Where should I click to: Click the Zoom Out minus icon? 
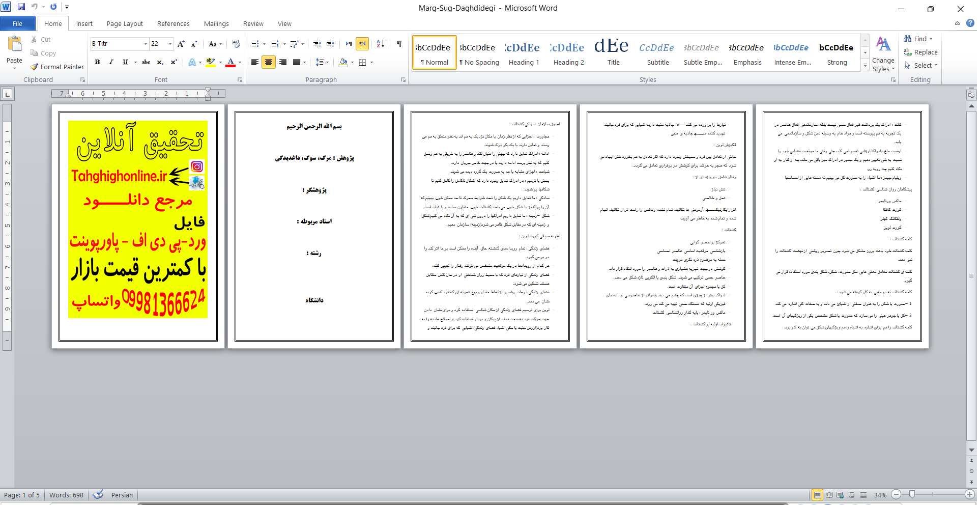click(897, 494)
